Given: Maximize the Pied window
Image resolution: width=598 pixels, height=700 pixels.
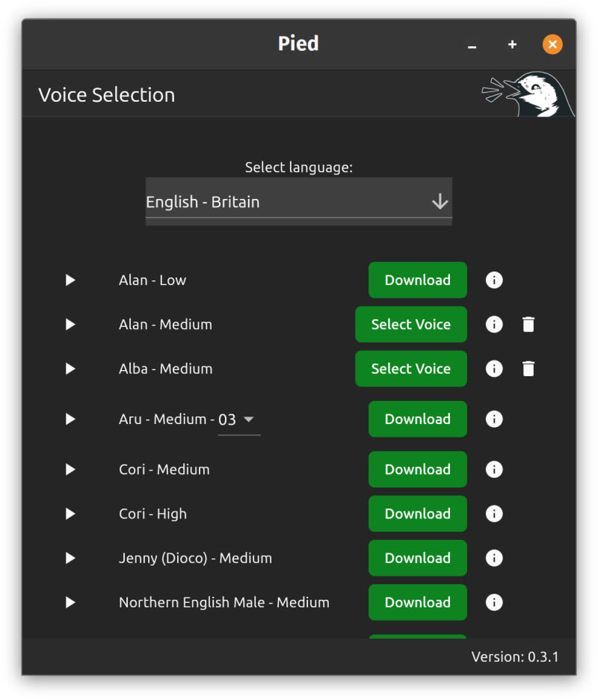Looking at the screenshot, I should 512,45.
